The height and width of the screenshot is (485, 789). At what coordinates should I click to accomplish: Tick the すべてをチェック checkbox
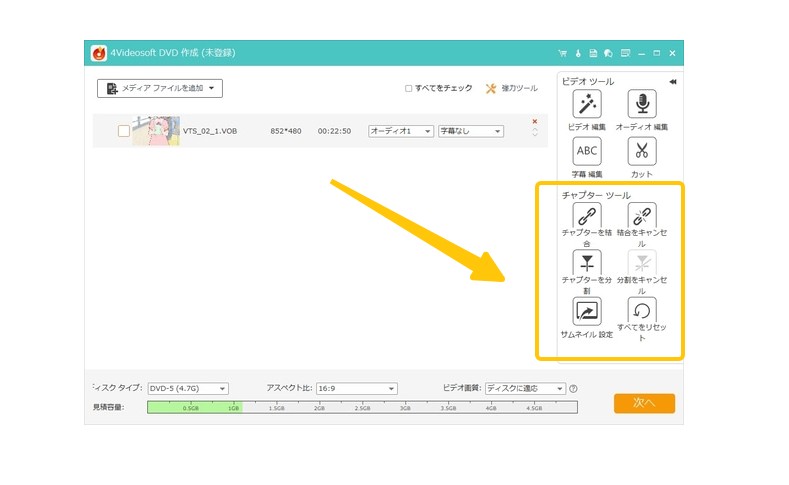(408, 88)
